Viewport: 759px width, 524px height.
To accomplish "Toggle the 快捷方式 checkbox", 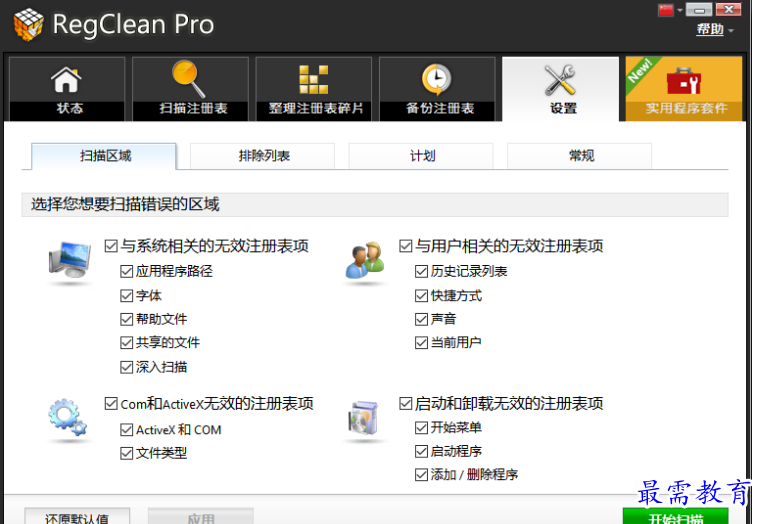I will click(421, 296).
